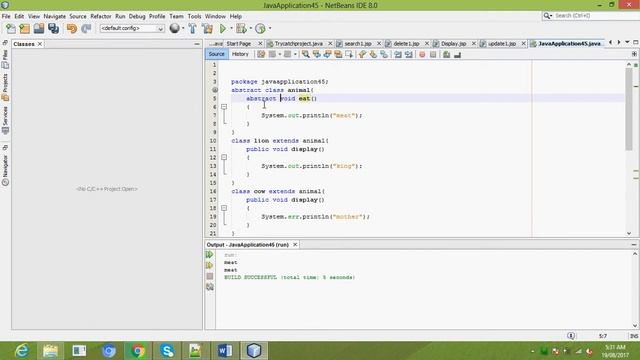The height and width of the screenshot is (360, 640).
Task: Open Skype from the taskbar
Action: (x=167, y=351)
